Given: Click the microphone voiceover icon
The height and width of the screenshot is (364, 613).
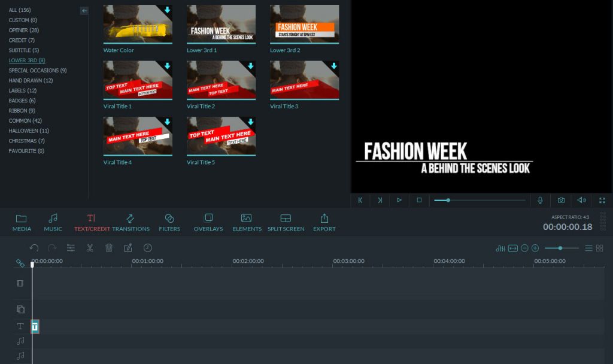Looking at the screenshot, I should (540, 200).
